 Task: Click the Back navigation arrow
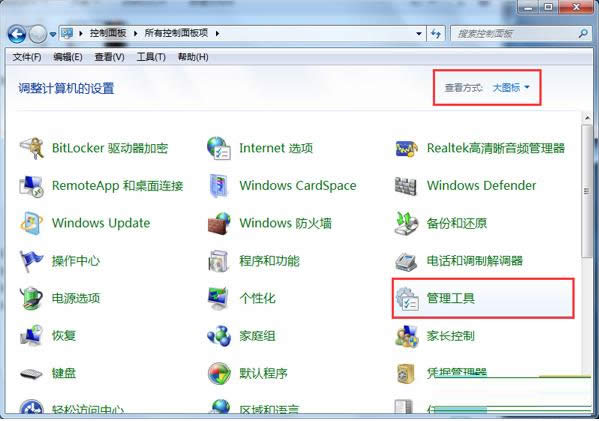click(17, 34)
